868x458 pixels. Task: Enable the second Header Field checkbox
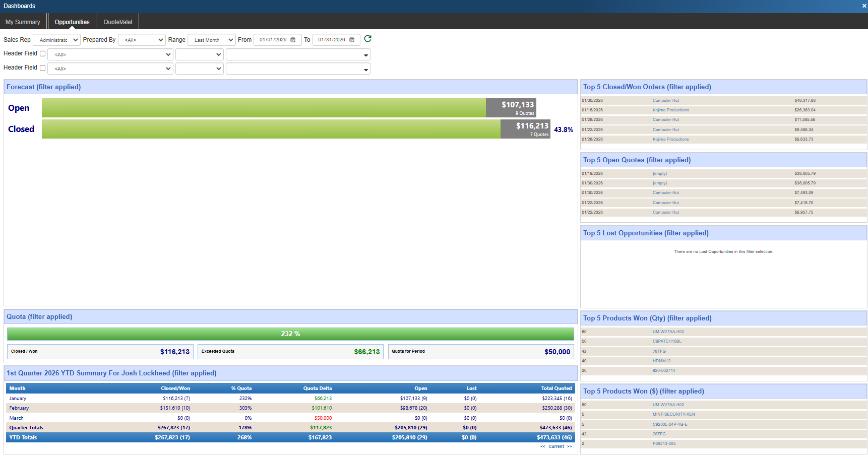pos(43,68)
